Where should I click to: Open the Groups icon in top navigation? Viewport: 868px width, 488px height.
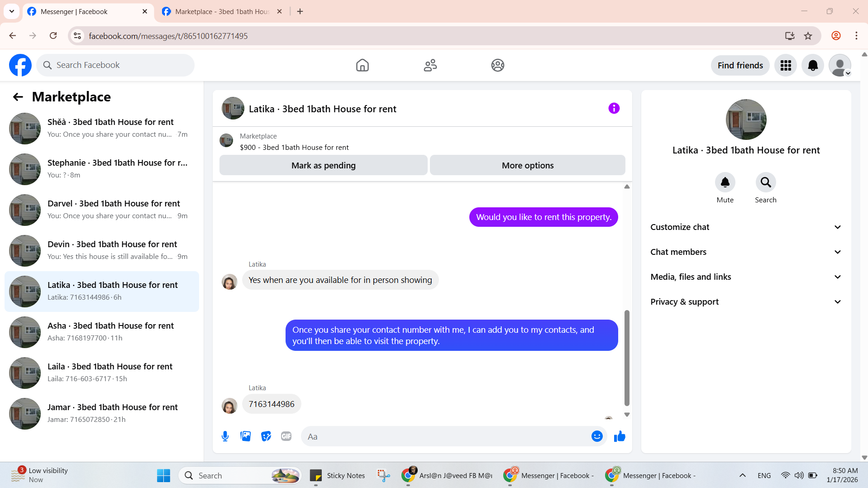pyautogui.click(x=497, y=65)
